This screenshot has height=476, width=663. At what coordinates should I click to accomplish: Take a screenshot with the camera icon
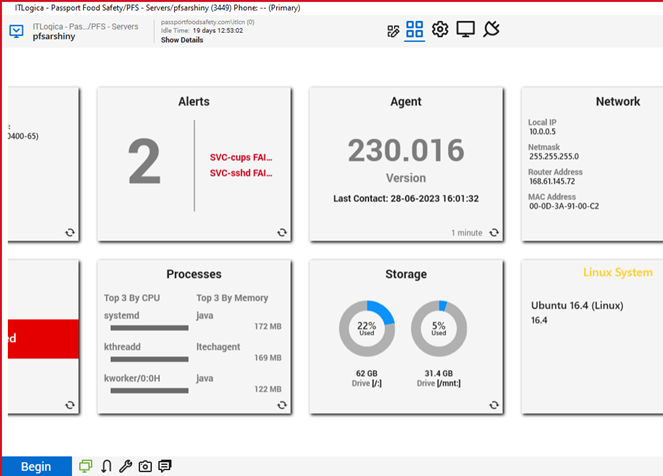point(145,466)
